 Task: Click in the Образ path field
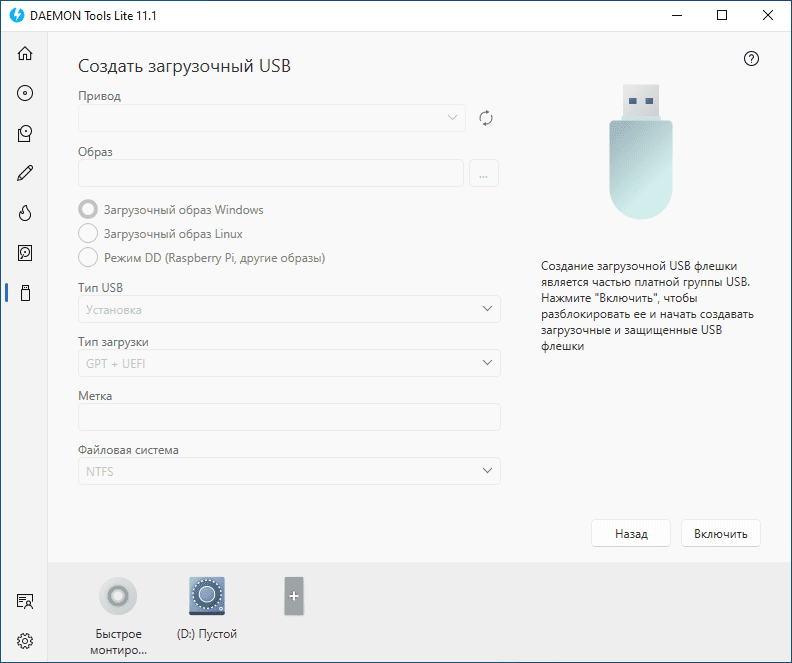click(271, 173)
